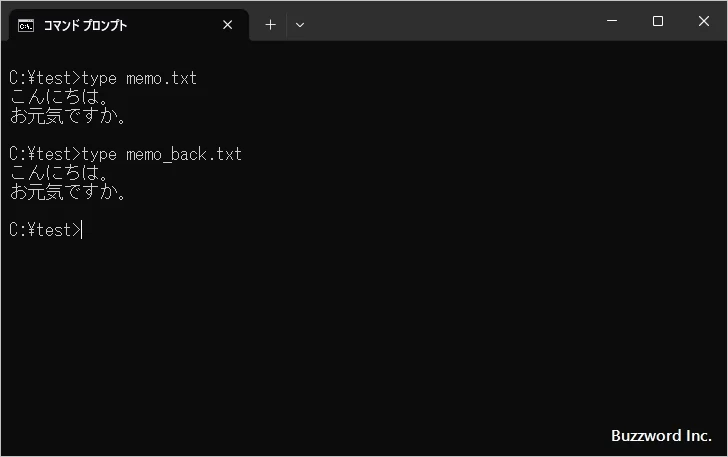Screen dimensions: 728x457
Task: Expand the new tab profile dropdown chevron
Action: coord(300,25)
